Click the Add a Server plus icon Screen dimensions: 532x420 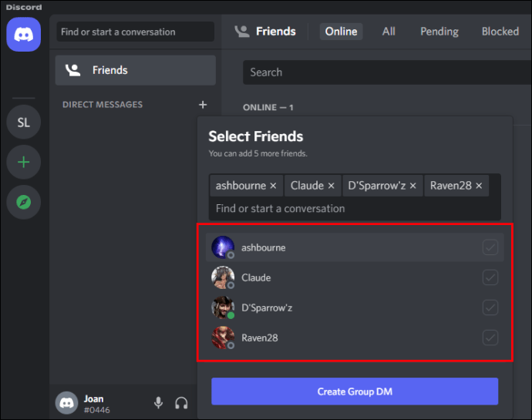[23, 163]
